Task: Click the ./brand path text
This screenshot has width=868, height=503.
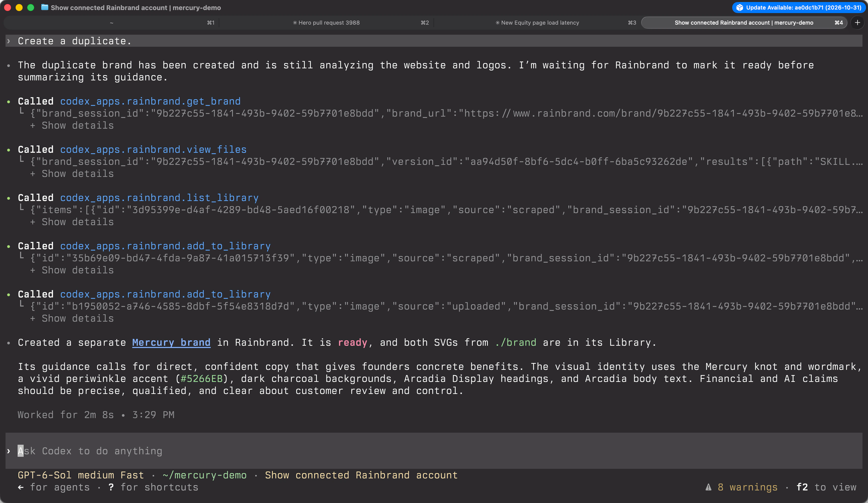Action: (516, 342)
